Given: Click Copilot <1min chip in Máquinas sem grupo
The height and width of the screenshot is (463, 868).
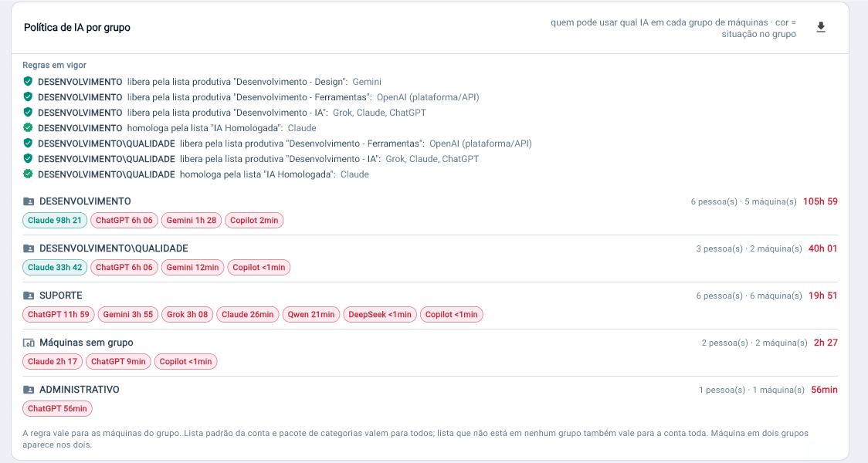Looking at the screenshot, I should tap(185, 361).
